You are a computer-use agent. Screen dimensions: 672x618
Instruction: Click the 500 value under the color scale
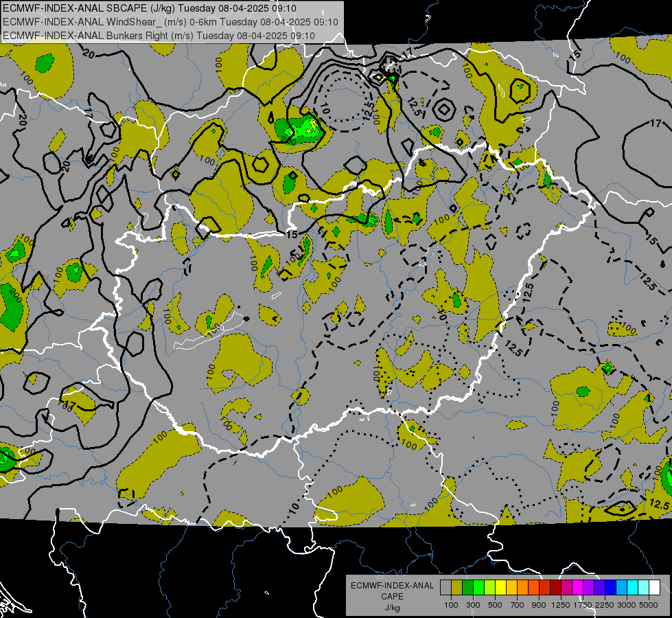[495, 605]
